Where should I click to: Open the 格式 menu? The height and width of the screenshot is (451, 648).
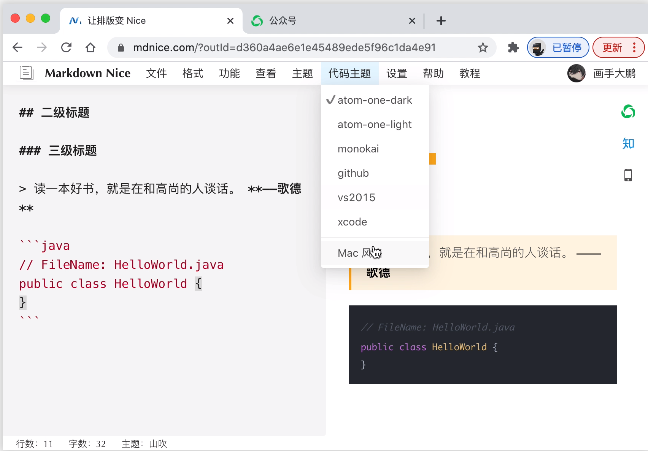tap(193, 74)
